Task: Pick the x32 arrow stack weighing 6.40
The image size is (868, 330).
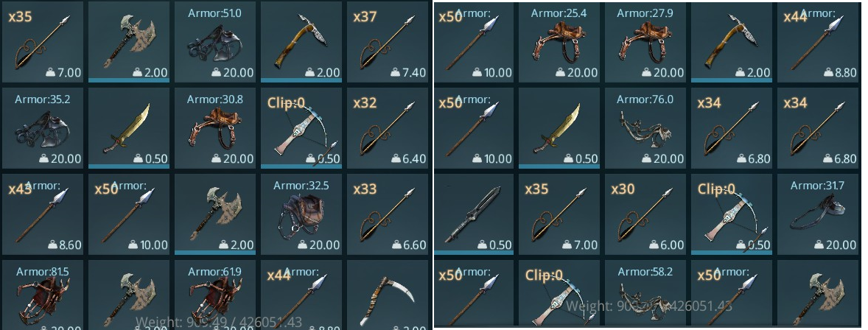Action: coord(388,128)
